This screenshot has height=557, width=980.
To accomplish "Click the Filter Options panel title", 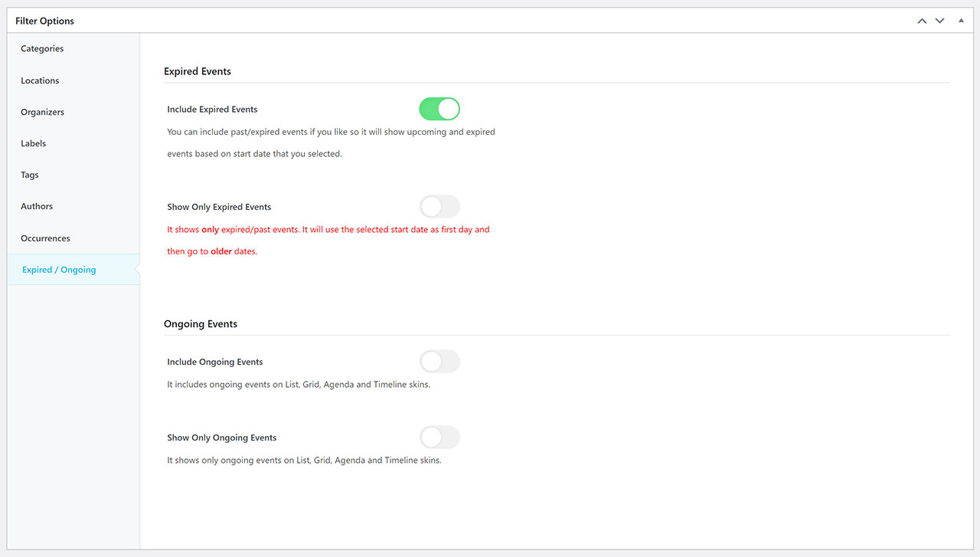I will point(44,21).
